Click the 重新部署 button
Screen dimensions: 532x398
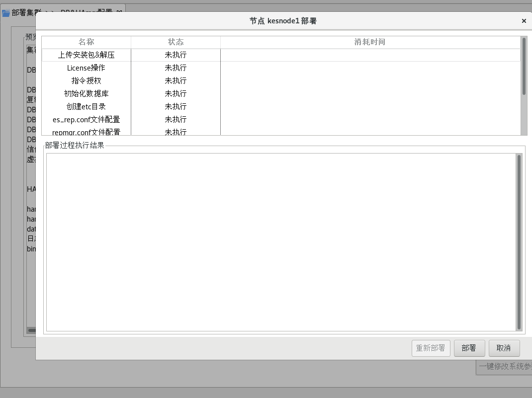pos(431,348)
